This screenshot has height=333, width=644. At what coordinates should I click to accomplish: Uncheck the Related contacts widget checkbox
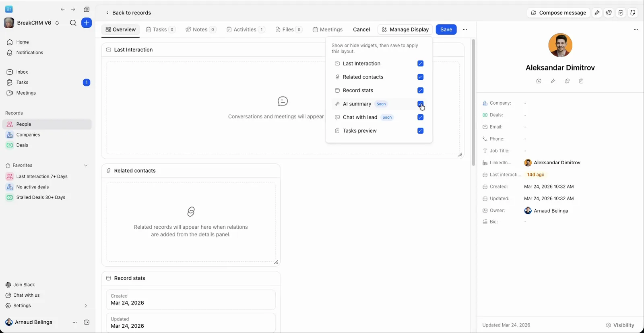(x=420, y=77)
